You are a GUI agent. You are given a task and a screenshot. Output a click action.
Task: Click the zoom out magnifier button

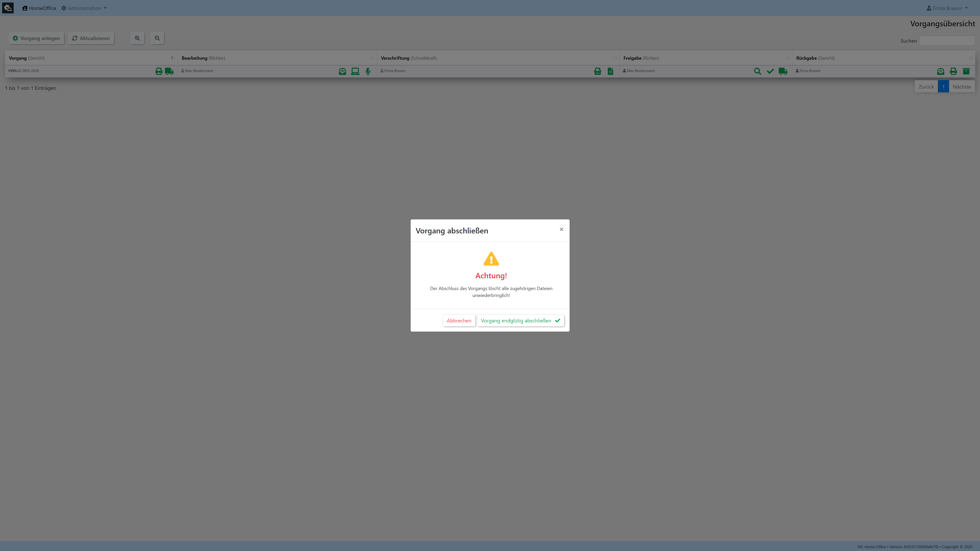pos(157,38)
